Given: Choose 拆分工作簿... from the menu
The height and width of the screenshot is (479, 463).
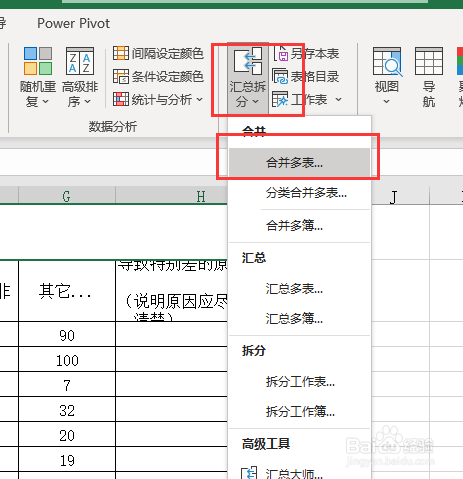Looking at the screenshot, I should [x=299, y=412].
